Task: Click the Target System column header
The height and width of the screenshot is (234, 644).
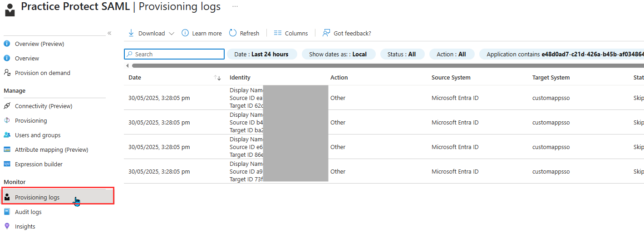Action: [x=551, y=78]
